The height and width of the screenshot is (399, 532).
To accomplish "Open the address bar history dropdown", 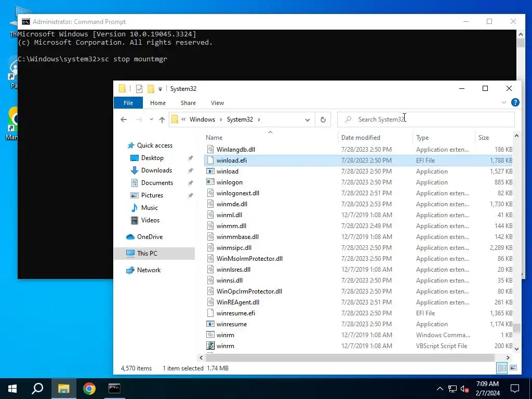I will 308,120.
